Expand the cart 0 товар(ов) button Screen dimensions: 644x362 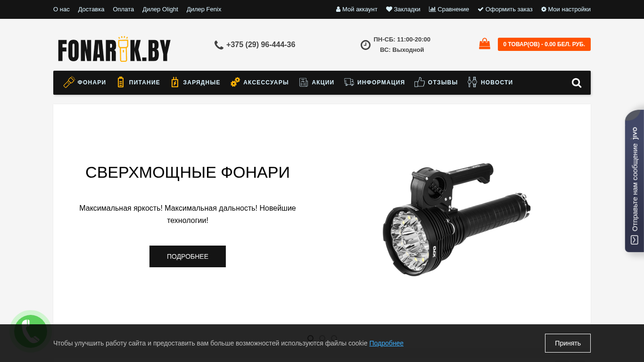544,44
